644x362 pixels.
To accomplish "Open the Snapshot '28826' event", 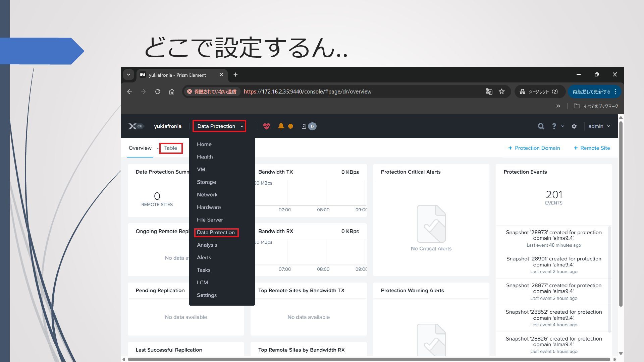I will [554, 345].
